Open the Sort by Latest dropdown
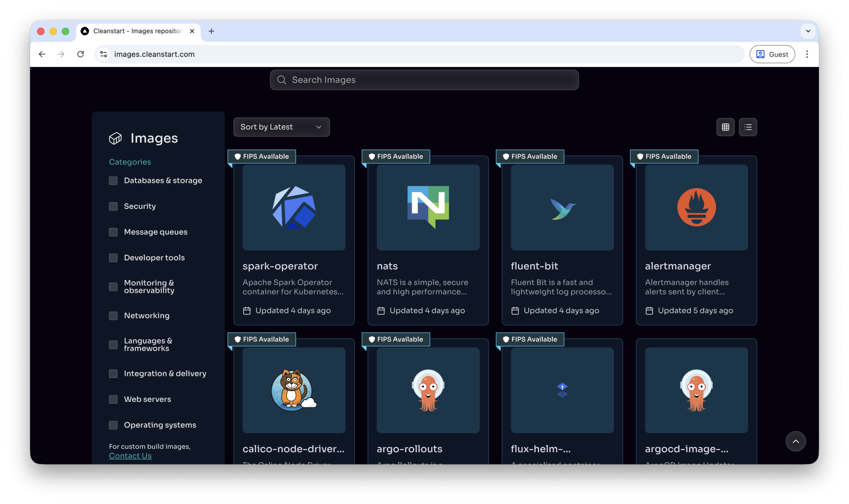 281,127
